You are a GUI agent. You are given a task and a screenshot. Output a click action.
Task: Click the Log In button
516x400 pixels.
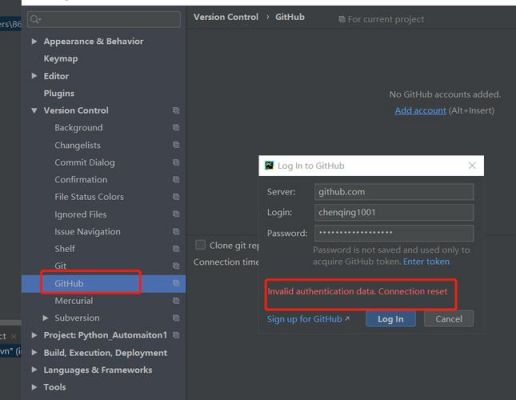click(390, 319)
